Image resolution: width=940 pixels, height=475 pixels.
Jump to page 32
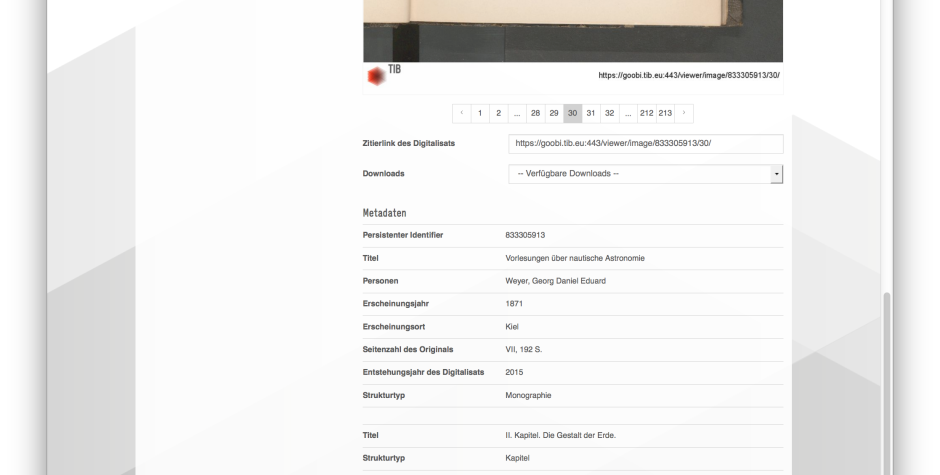click(610, 113)
